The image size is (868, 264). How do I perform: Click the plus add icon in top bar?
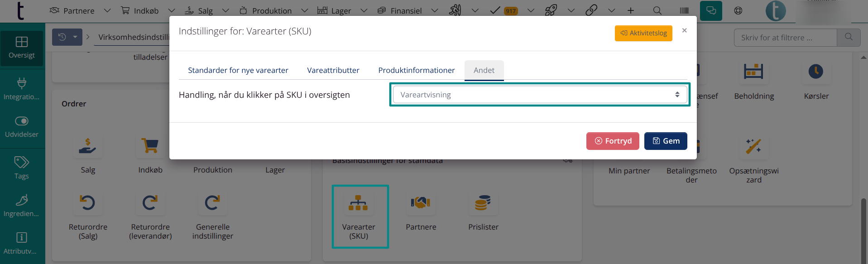point(630,10)
